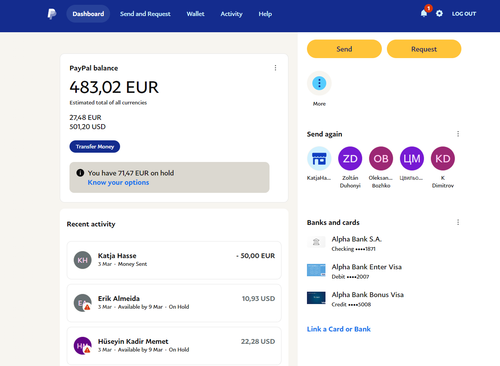Click the info icon in the on-hold notice
This screenshot has height=366, width=500.
tap(80, 173)
